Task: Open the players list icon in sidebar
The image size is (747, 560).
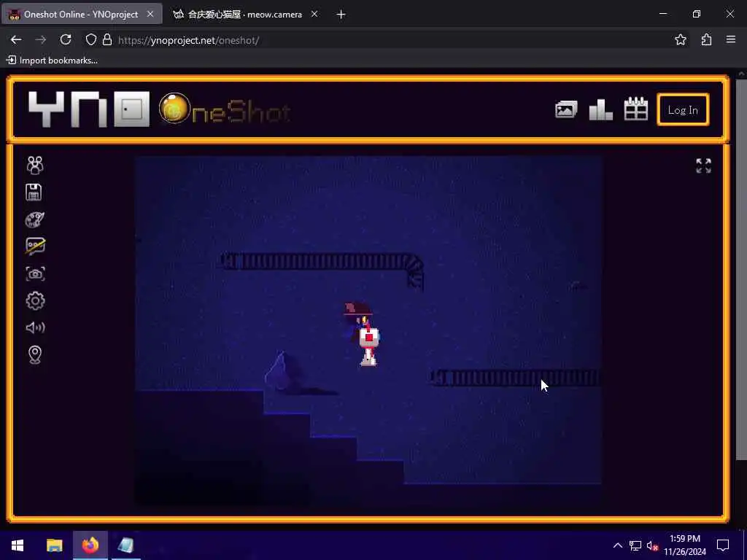Action: 35,165
